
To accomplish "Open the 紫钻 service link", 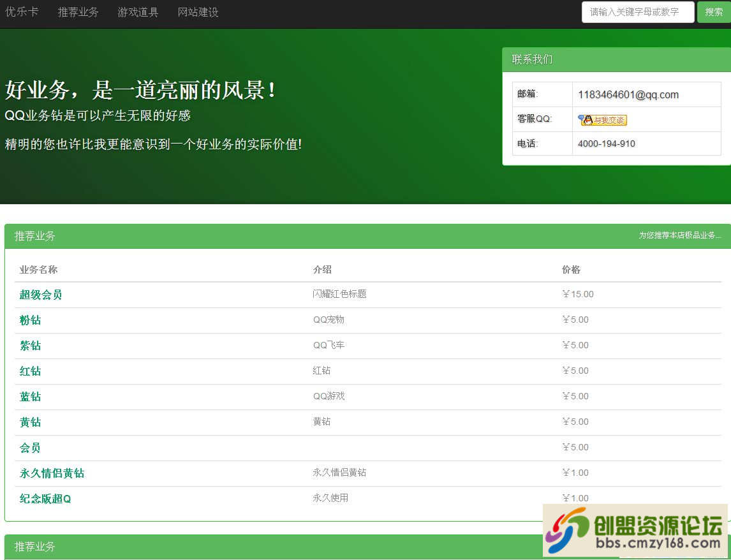I will coord(31,346).
